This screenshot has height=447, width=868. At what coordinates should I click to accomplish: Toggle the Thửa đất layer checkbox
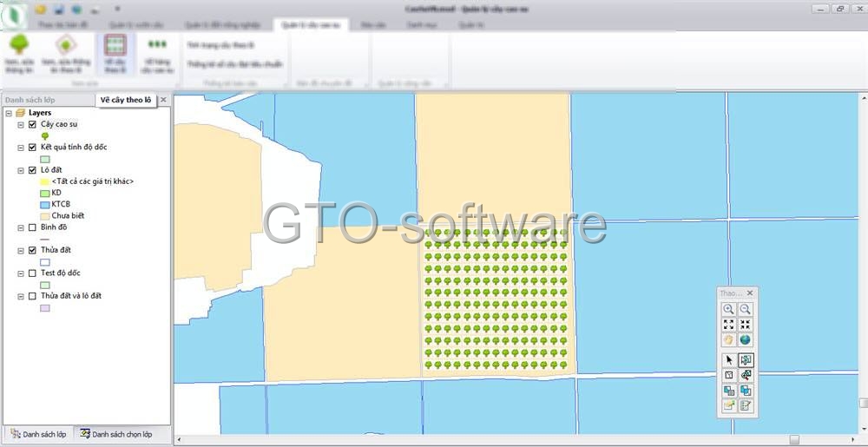(x=32, y=250)
